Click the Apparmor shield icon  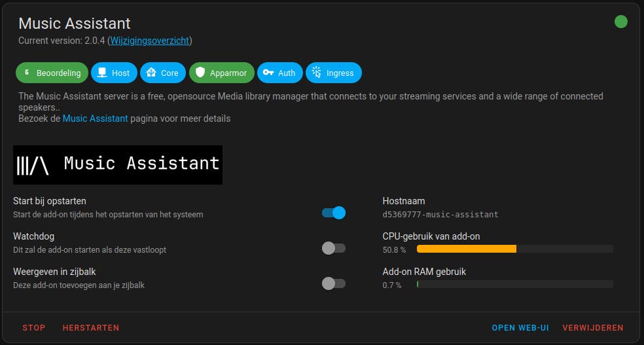tap(200, 73)
